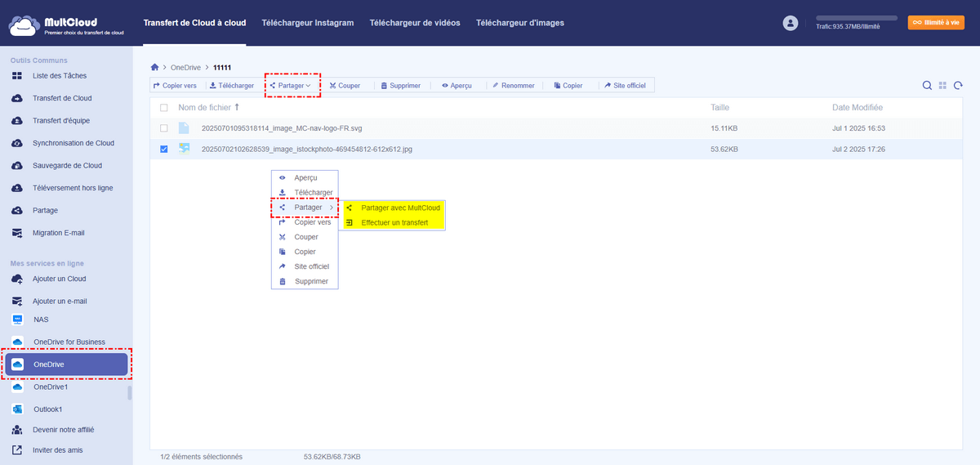The width and height of the screenshot is (980, 465).
Task: Toggle the select-all files checkbox
Action: tap(164, 108)
